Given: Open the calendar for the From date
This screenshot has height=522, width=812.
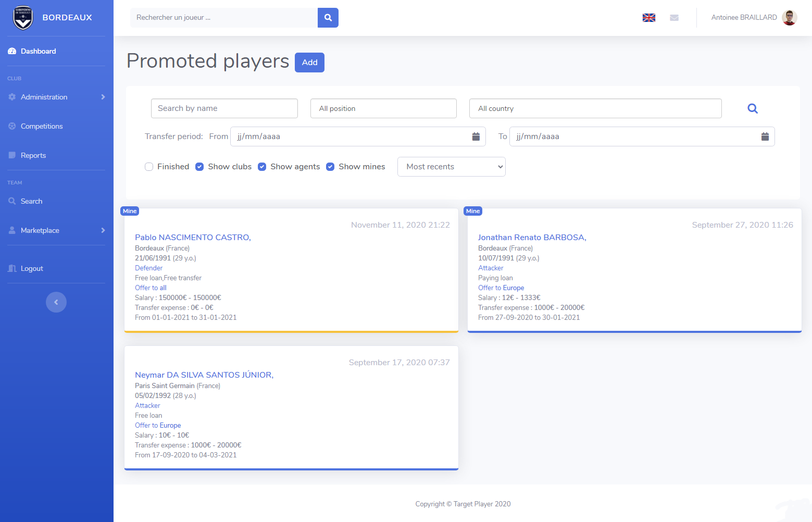Looking at the screenshot, I should (x=476, y=136).
